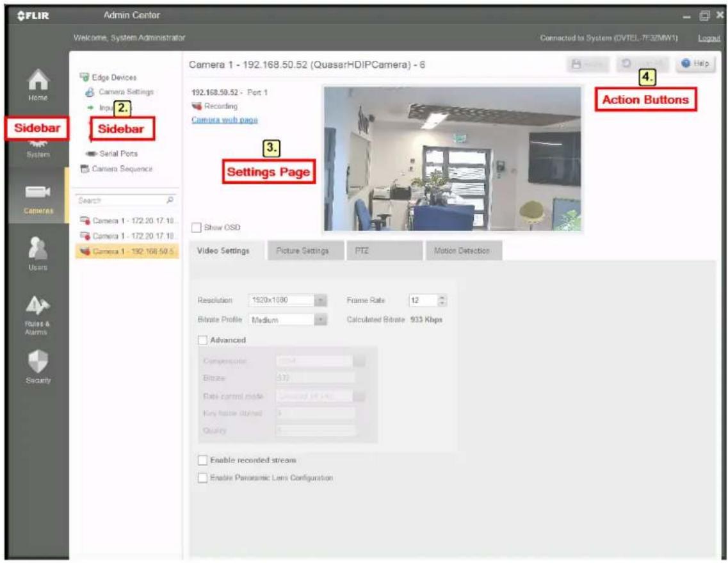The height and width of the screenshot is (563, 728).
Task: Open the Bitrate Profile dropdown
Action: [x=288, y=320]
